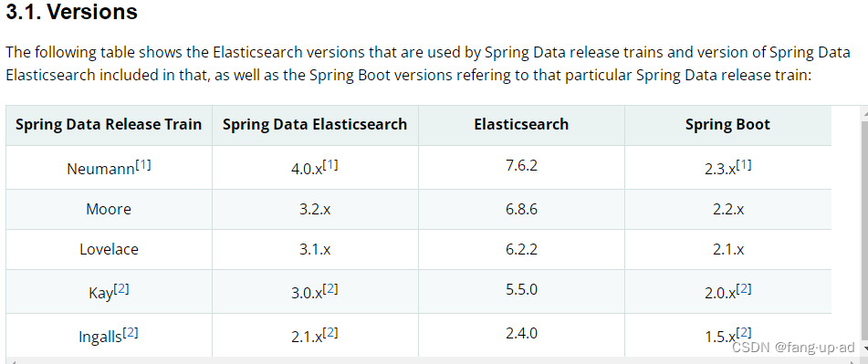Open footnote [2] next to Ingalls
The image size is (868, 364).
(131, 332)
